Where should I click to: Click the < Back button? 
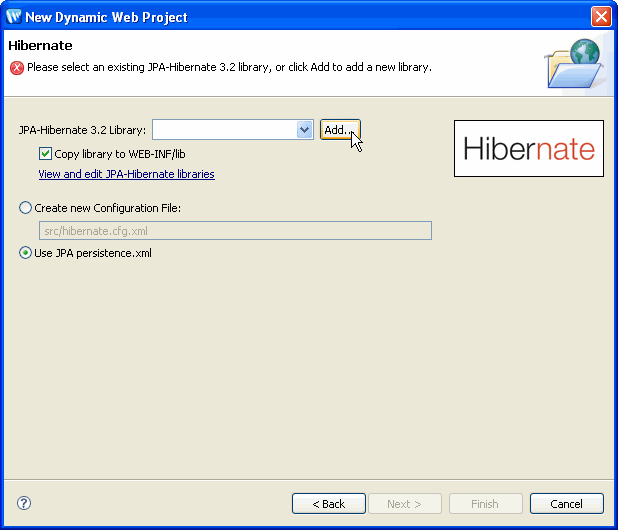tap(329, 504)
